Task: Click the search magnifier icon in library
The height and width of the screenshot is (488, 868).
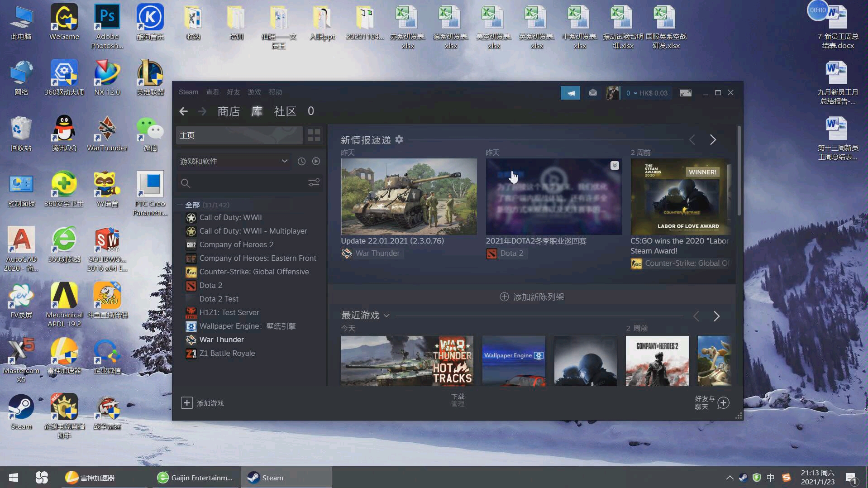Action: click(x=185, y=183)
